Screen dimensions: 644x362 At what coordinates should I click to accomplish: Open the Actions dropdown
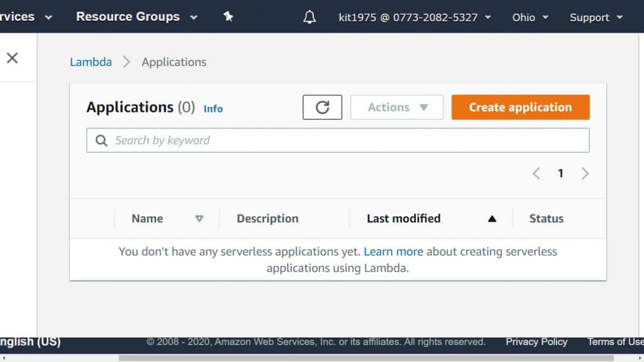point(396,107)
